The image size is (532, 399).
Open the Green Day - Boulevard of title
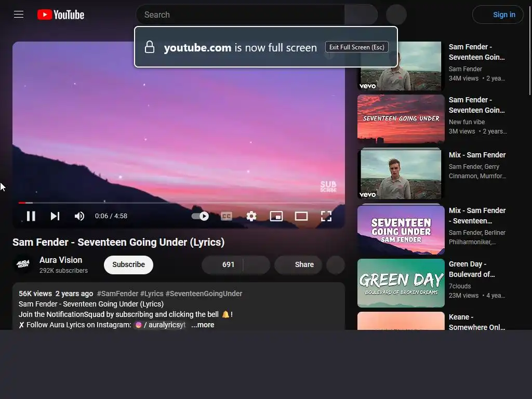point(472,269)
